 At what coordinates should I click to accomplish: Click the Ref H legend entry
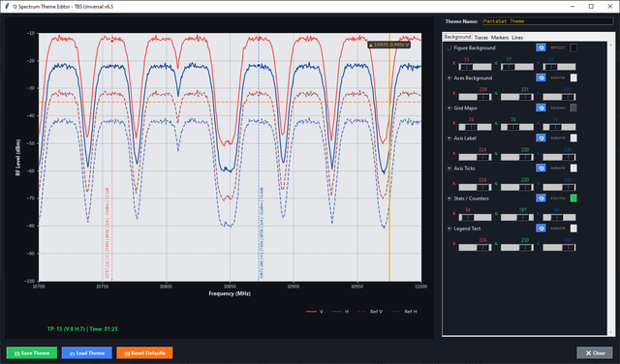(x=404, y=312)
